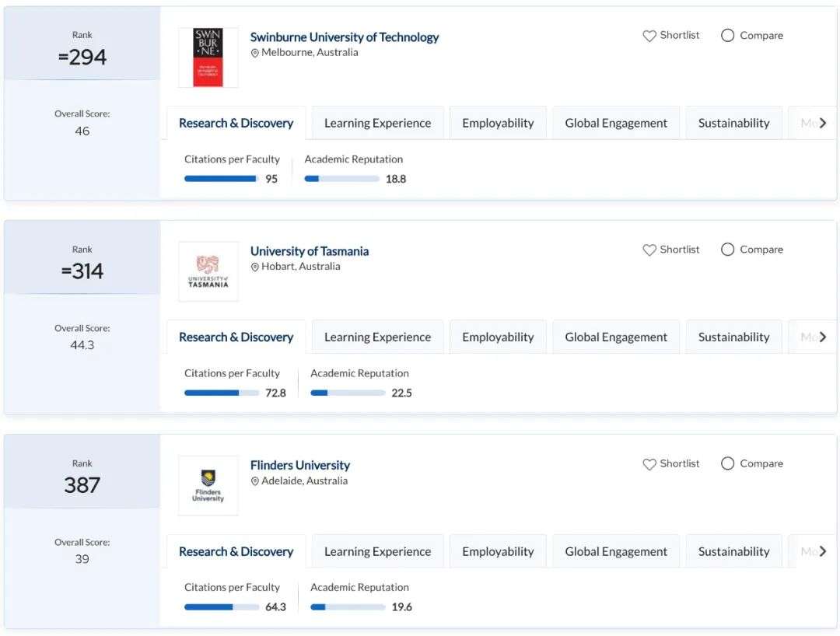Select Sustainability tab in Flinders University card
The width and height of the screenshot is (840, 636).
click(733, 551)
